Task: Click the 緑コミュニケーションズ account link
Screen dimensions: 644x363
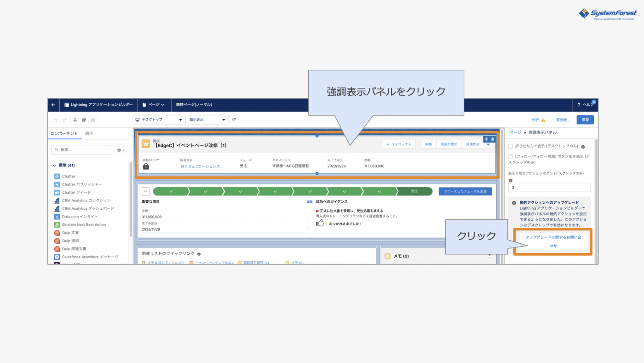Action: point(200,166)
